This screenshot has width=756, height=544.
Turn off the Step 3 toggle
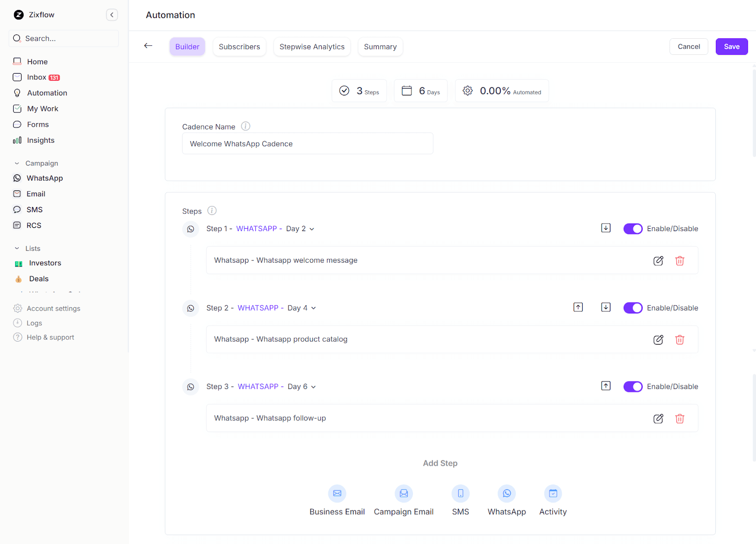pos(633,387)
